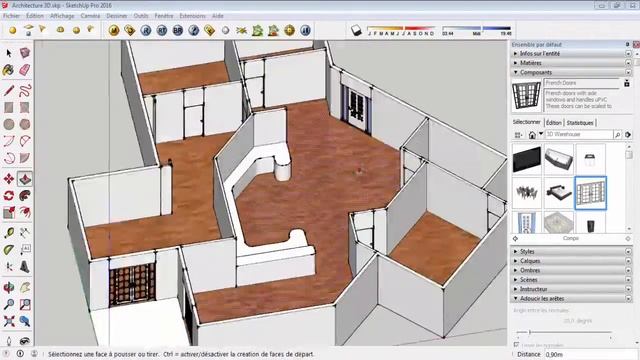This screenshot has height=360, width=640.
Task: Collapse the Adoucir les arêtes panel
Action: click(x=571, y=298)
